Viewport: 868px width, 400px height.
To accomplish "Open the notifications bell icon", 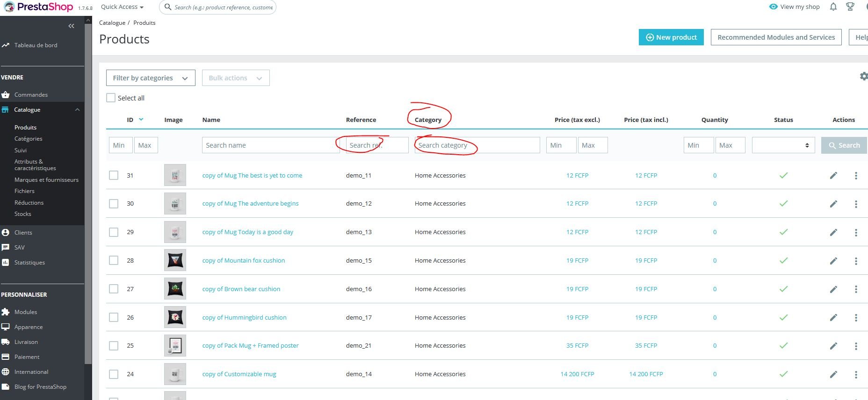I will (833, 7).
